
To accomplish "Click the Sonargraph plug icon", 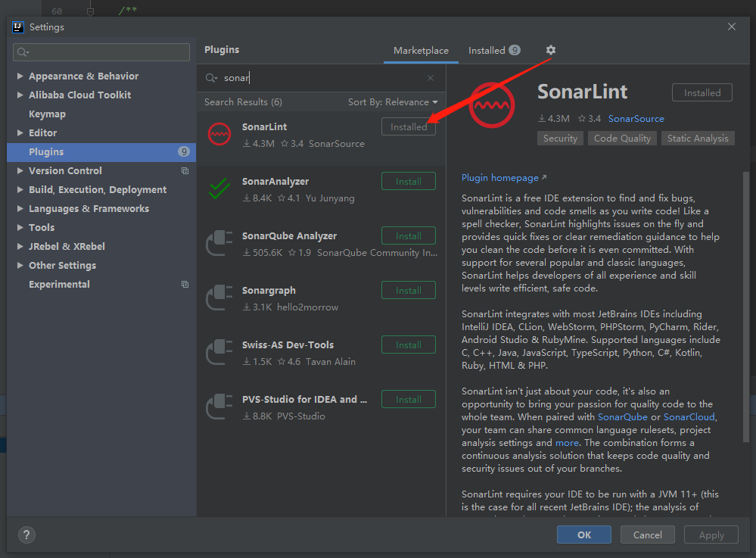I will (x=219, y=298).
